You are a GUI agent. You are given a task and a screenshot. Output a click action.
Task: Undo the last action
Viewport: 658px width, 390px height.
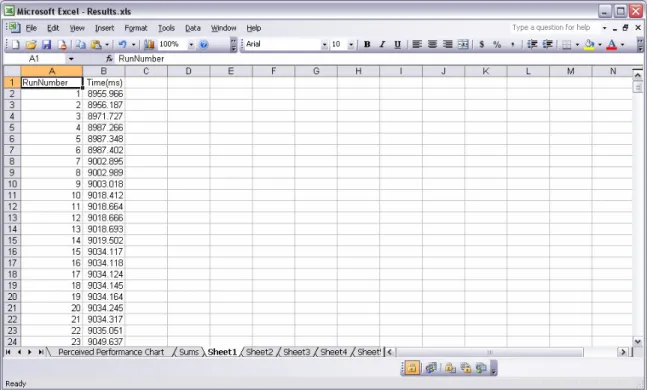pos(122,44)
